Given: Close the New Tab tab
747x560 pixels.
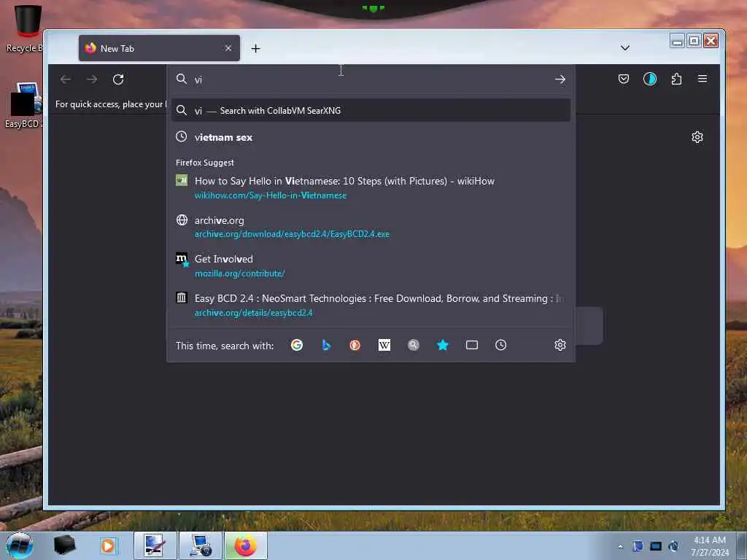Looking at the screenshot, I should pos(228,48).
